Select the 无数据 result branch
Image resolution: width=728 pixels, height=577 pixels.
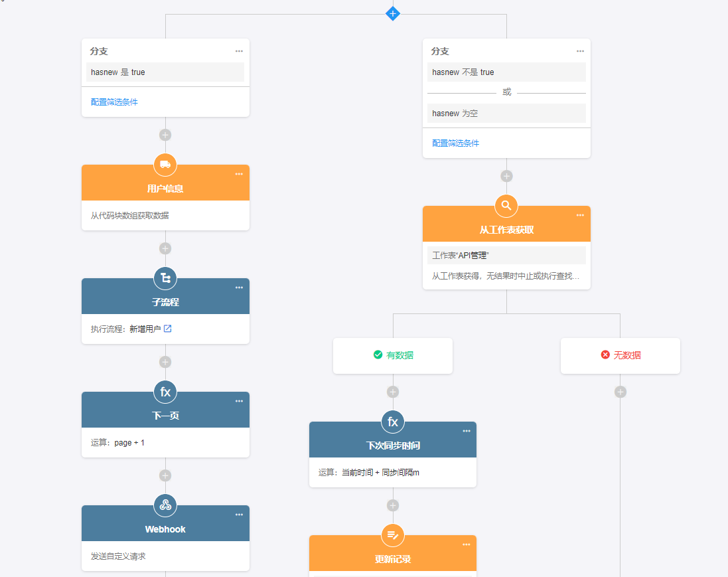pos(620,356)
